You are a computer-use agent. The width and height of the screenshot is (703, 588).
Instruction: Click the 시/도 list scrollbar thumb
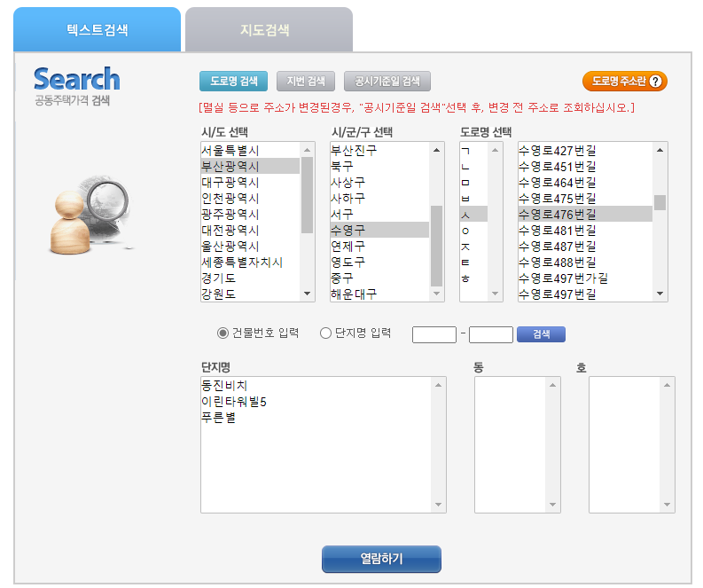click(x=307, y=195)
